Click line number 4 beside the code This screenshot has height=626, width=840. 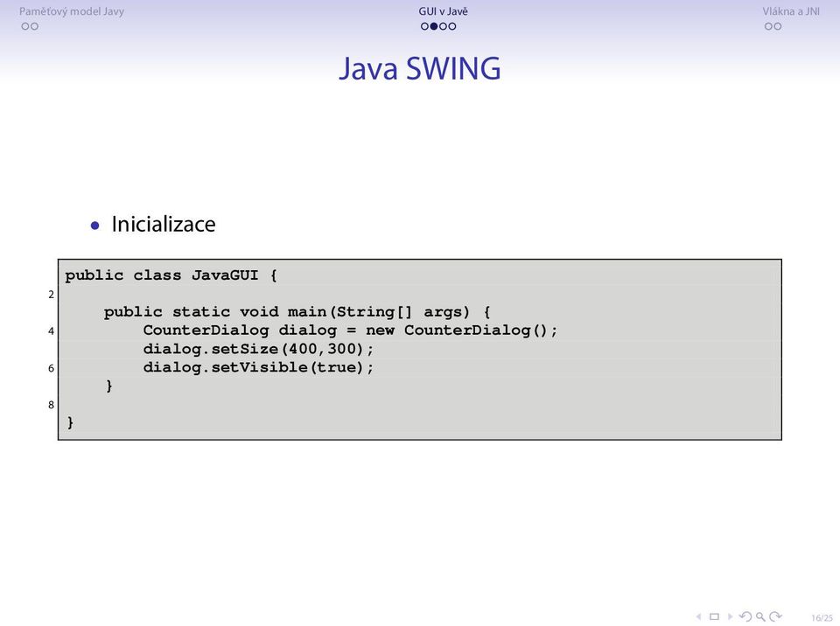[x=52, y=331]
